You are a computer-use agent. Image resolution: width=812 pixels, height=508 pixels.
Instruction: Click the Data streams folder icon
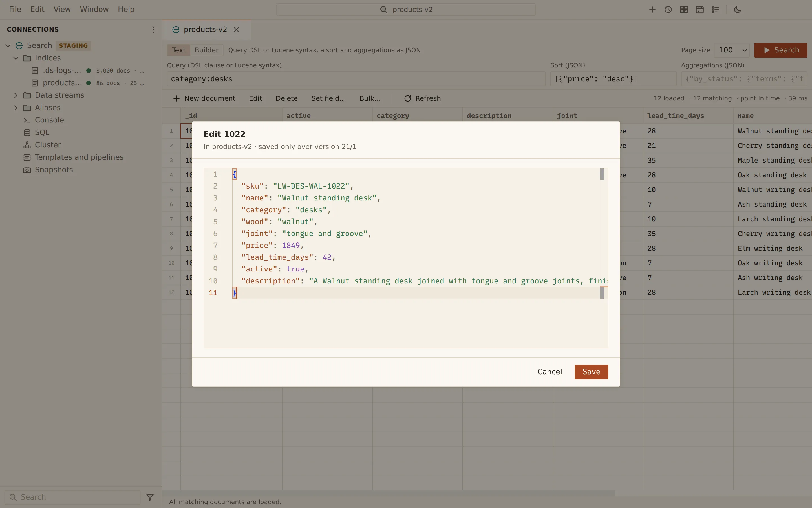click(x=27, y=95)
